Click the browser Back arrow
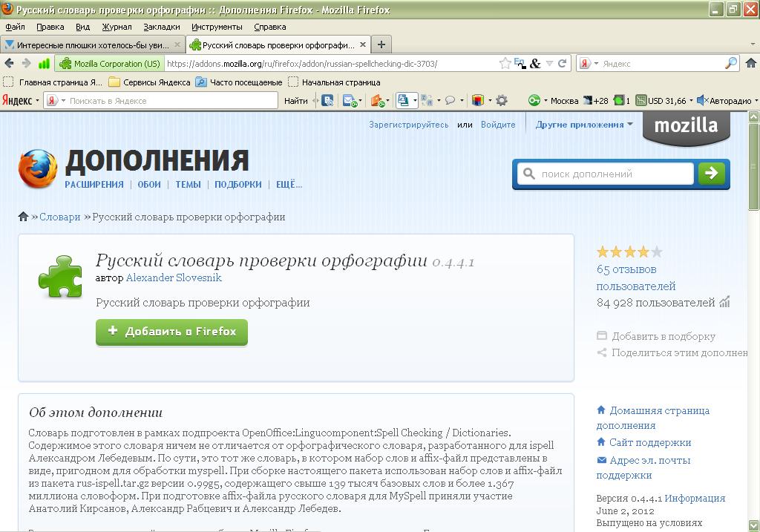 [x=9, y=63]
